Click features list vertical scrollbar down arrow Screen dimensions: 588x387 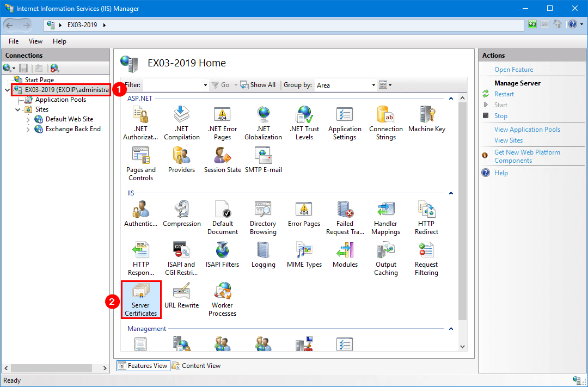click(462, 347)
